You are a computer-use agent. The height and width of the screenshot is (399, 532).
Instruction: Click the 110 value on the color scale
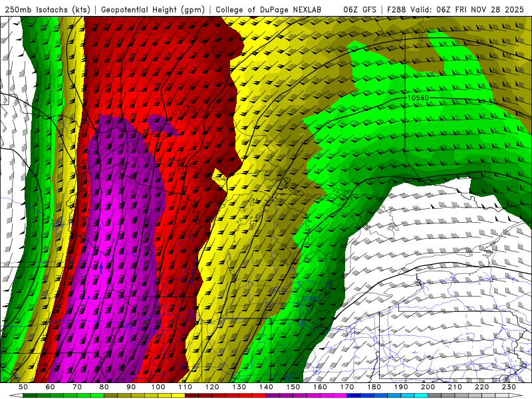pos(186,387)
